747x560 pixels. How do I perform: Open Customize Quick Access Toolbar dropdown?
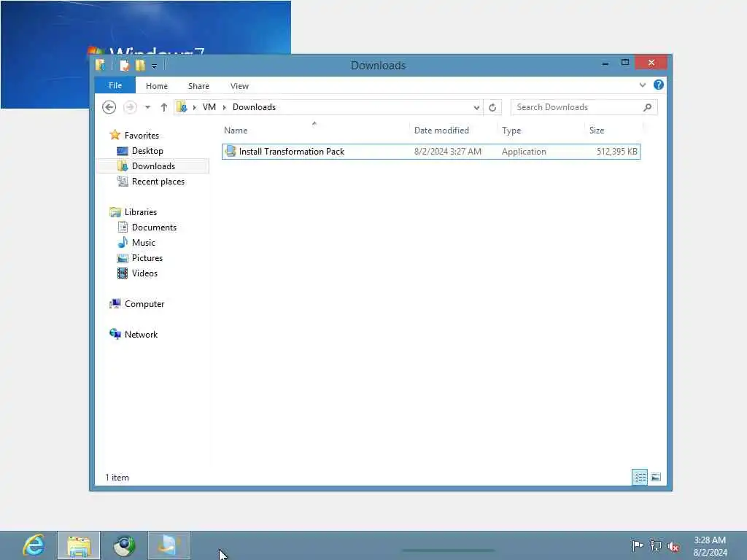[x=154, y=66]
